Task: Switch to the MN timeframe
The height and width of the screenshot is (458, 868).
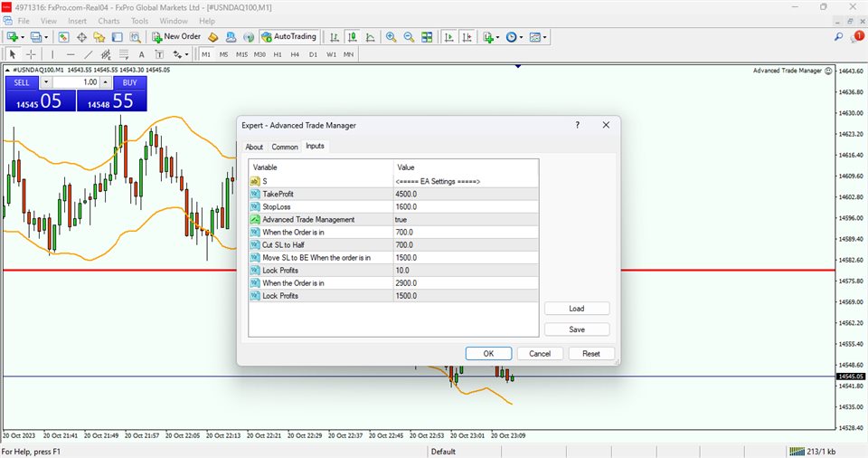Action: [x=348, y=54]
